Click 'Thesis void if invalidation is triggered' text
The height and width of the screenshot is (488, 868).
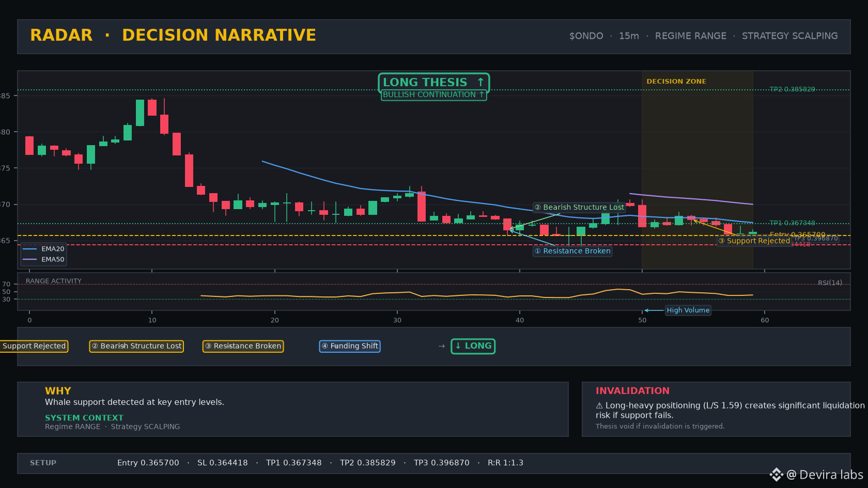pos(660,426)
